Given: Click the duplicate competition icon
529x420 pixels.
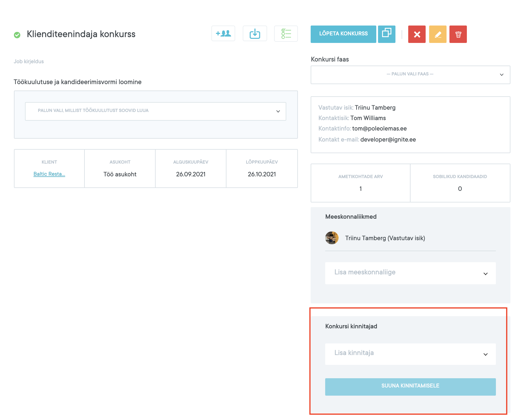Looking at the screenshot, I should tap(386, 34).
